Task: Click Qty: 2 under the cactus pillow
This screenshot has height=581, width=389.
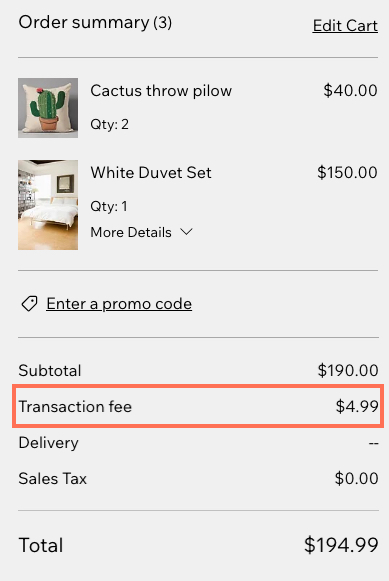Action: coord(110,124)
